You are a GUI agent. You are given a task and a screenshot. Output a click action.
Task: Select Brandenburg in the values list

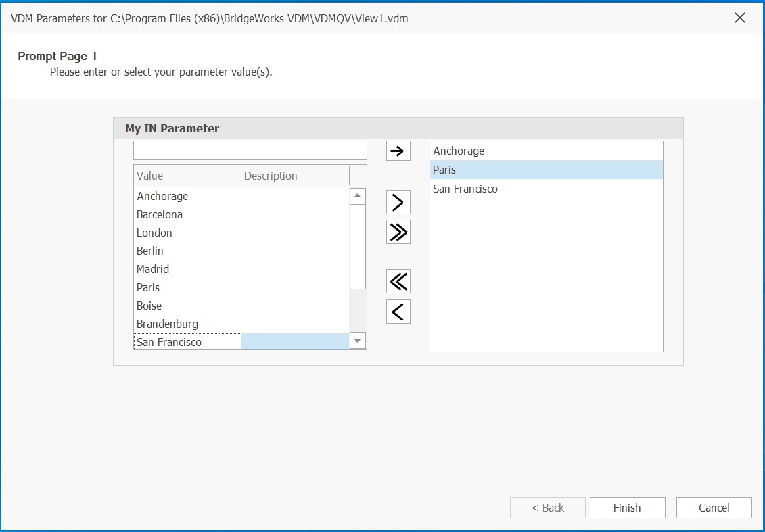(241, 324)
